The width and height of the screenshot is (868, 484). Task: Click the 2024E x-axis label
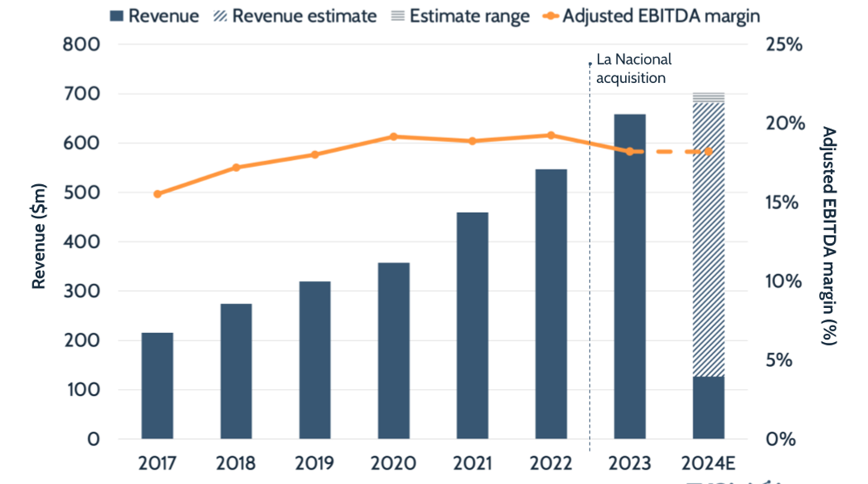coord(708,462)
